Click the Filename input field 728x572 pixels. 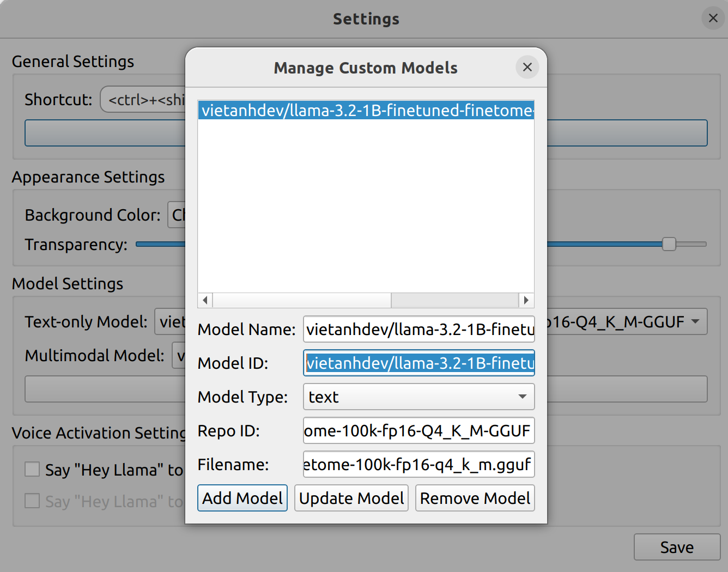click(x=418, y=464)
